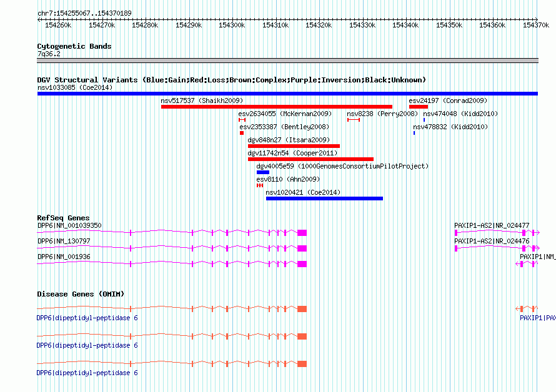Select the Cytogenetic Bands track title
The height and width of the screenshot is (392, 556).
[74, 46]
